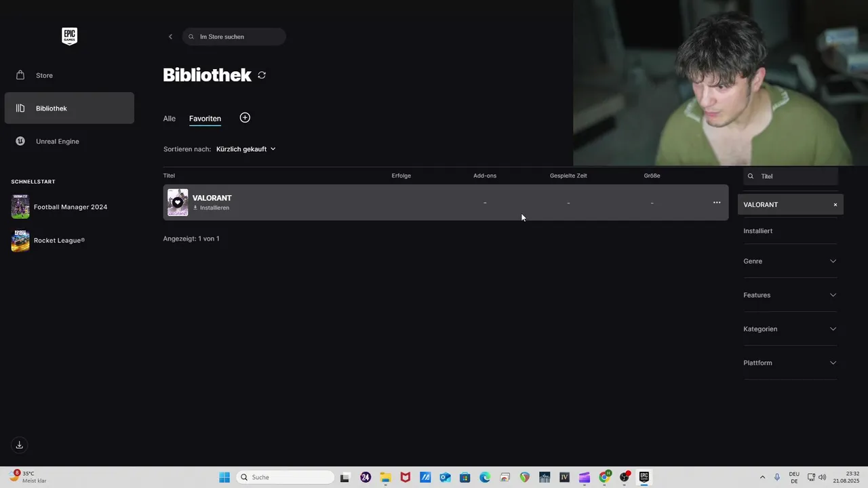Open downloads icon at sidebar bottom
Screen dimensions: 868x488
pyautogui.click(x=20, y=445)
